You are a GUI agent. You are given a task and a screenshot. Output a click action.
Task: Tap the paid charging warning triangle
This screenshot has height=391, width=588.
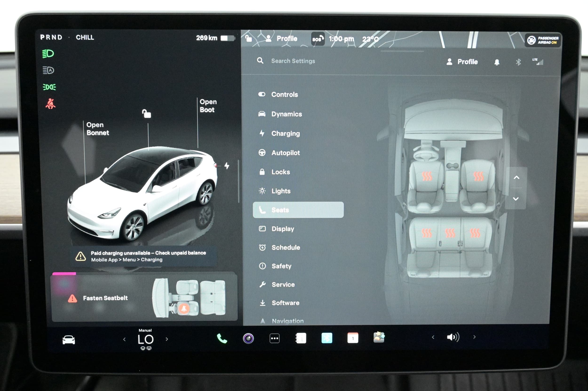point(81,256)
